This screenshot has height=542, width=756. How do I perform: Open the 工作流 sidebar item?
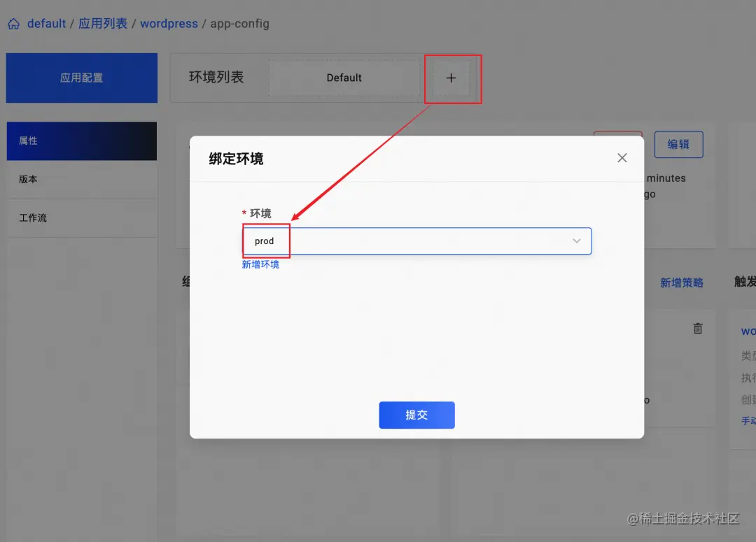coord(81,217)
